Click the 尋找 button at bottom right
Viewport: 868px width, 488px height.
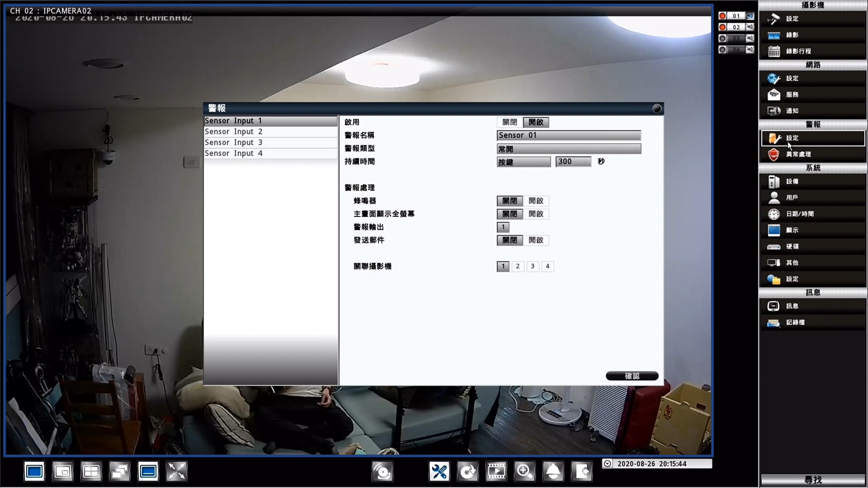[x=813, y=480]
